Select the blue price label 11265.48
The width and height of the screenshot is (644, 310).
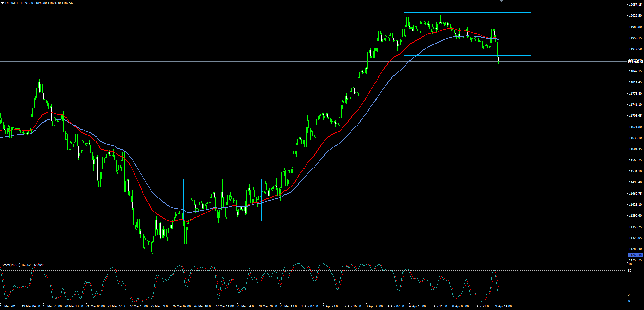click(x=635, y=255)
